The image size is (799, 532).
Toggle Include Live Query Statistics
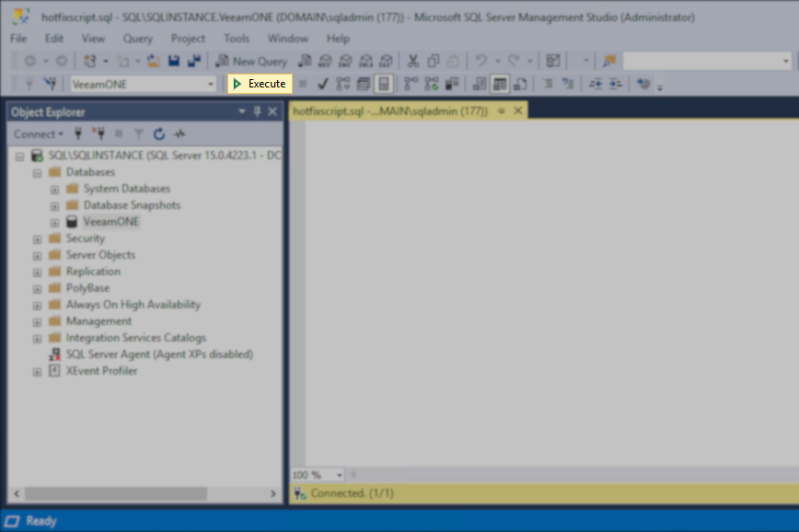432,84
